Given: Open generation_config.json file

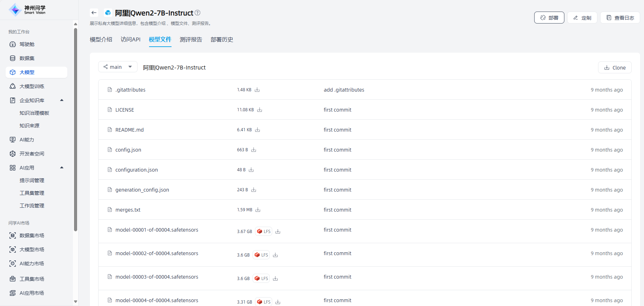Looking at the screenshot, I should click(142, 190).
